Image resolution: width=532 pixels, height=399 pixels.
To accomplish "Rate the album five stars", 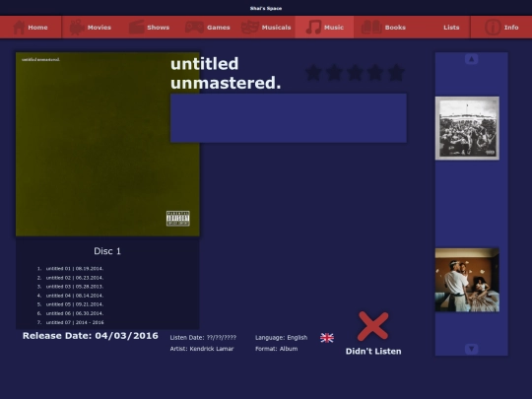I will (396, 73).
